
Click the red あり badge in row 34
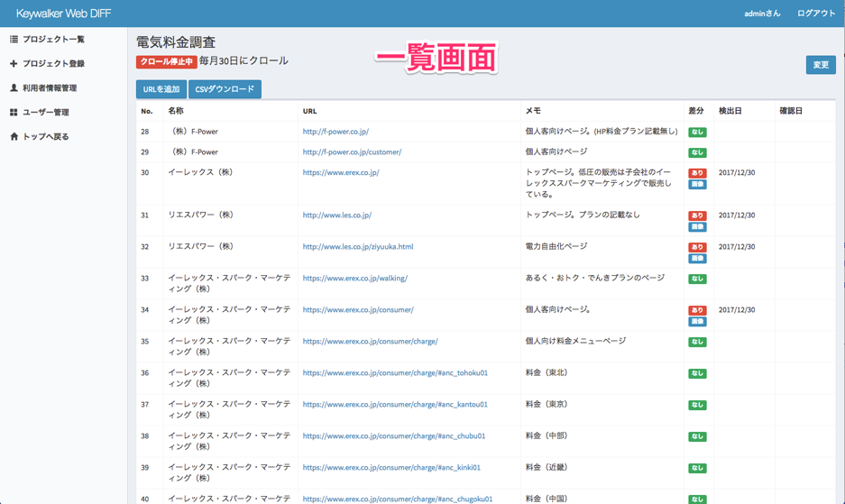coord(697,310)
